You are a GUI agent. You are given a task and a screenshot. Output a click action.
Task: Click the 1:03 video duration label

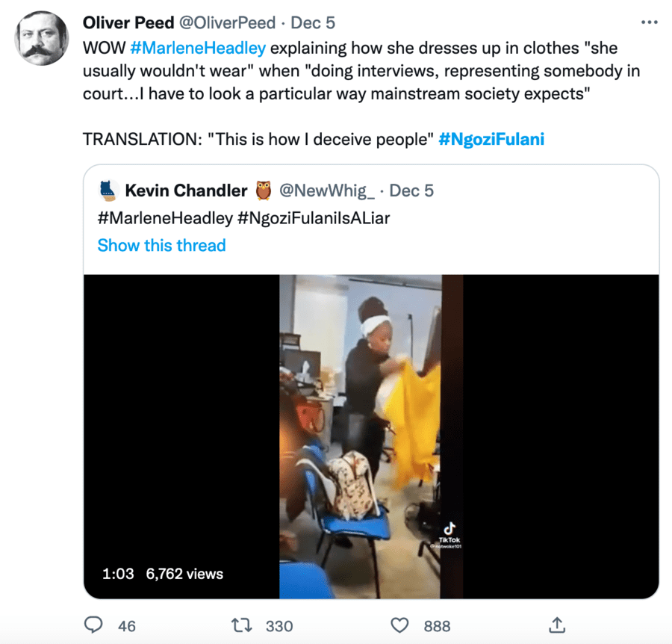pos(118,574)
